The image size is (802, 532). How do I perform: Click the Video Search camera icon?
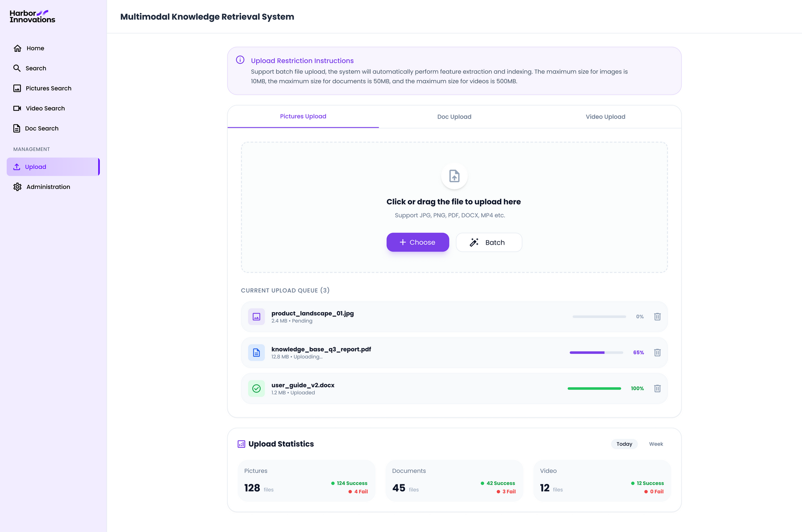coord(17,108)
